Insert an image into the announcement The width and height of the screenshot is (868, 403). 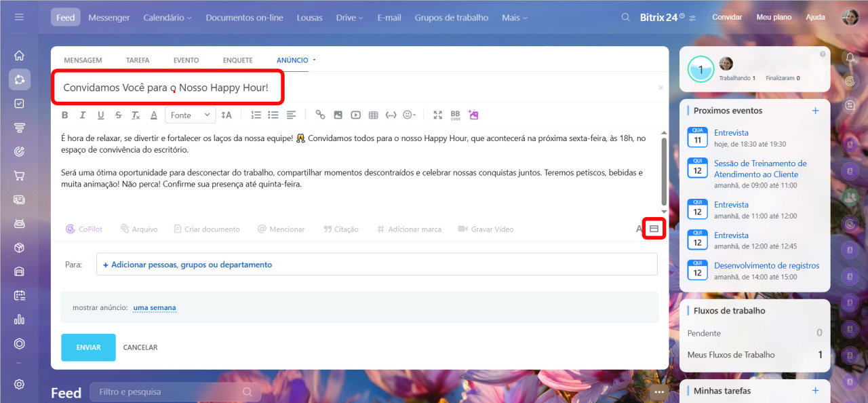pos(338,115)
